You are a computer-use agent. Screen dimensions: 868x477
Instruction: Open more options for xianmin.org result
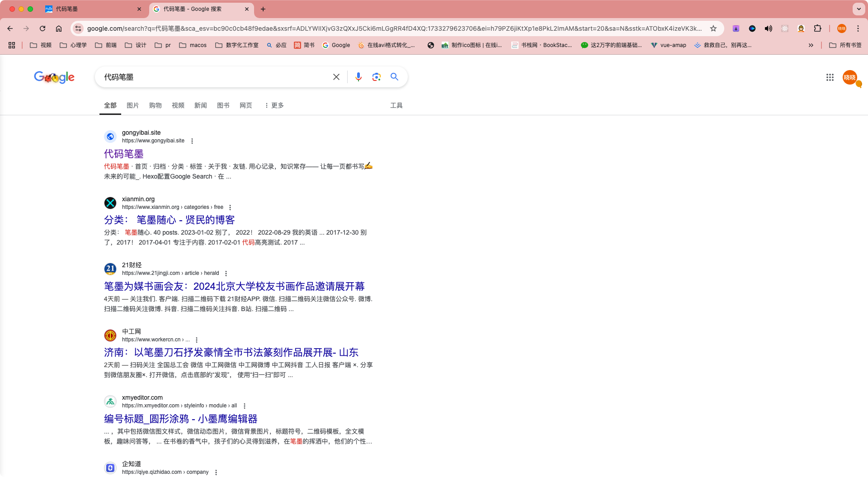click(x=230, y=208)
